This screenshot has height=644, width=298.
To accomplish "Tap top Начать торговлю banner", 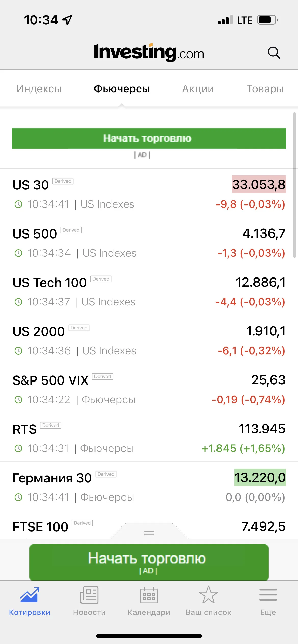I will click(149, 138).
